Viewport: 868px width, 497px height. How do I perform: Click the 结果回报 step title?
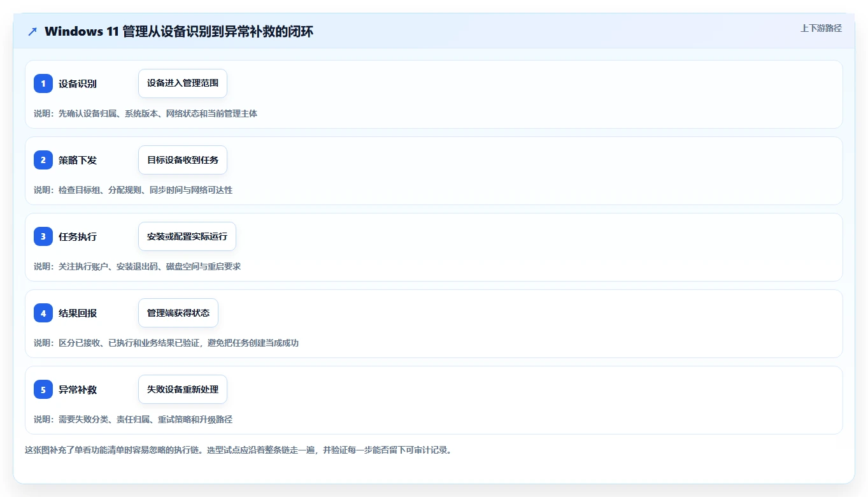coord(78,313)
